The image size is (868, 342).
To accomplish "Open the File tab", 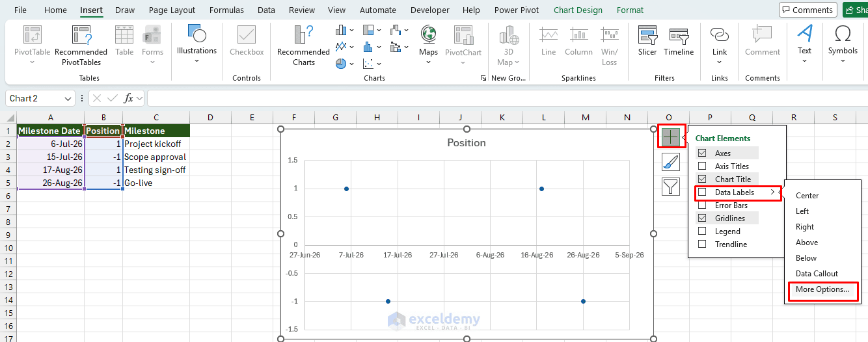I will click(20, 10).
